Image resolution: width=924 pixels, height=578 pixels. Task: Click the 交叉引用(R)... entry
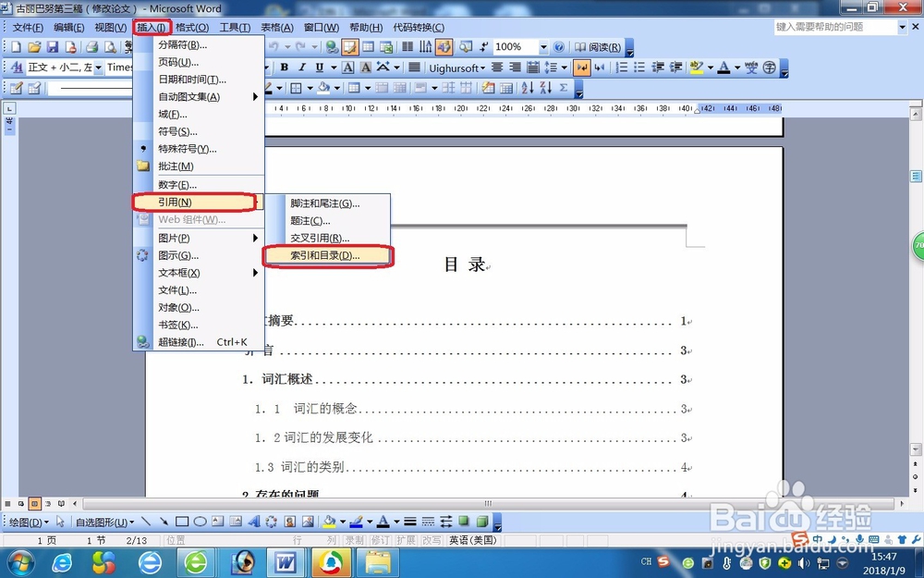[328, 239]
